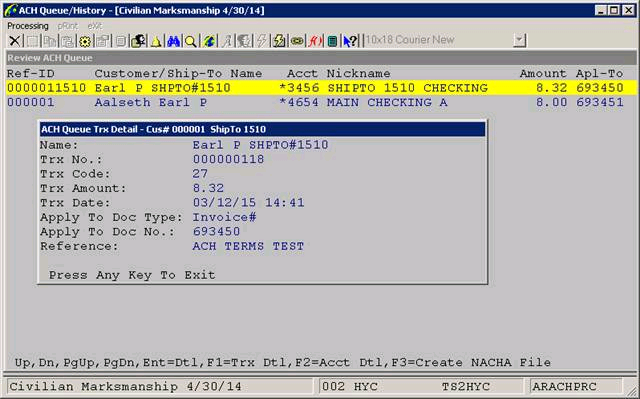Click Trx Code value 27
The height and width of the screenshot is (399, 640).
200,174
